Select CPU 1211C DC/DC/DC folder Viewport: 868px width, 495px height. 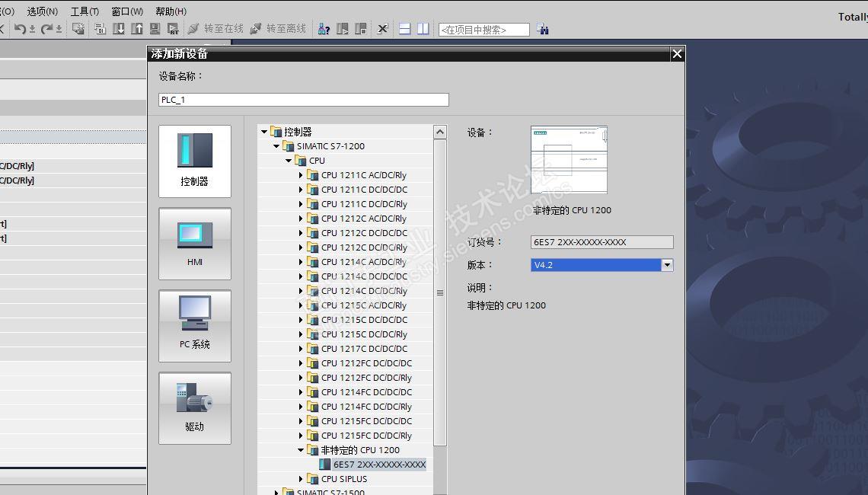point(364,190)
